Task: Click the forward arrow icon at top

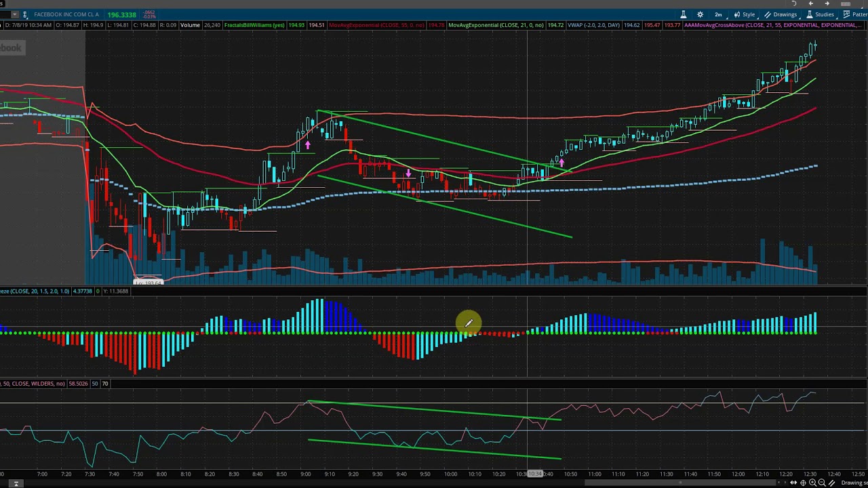Action: coord(827,3)
